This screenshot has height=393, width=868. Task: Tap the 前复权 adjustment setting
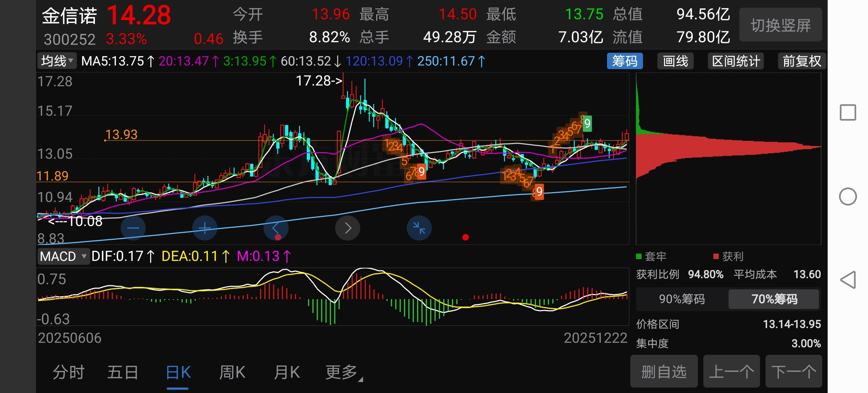801,61
